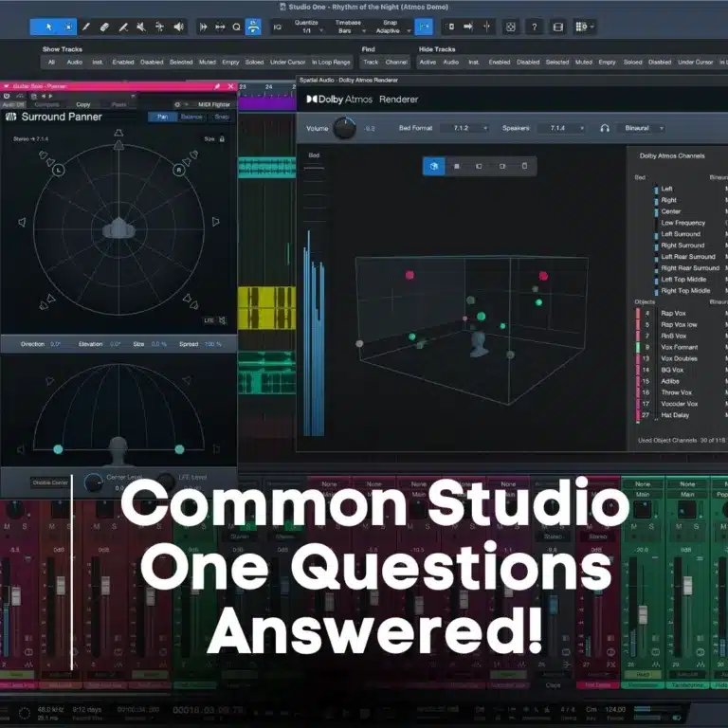Click the right arrow icon in the toolbar
This screenshot has height=728, width=728.
468,27
